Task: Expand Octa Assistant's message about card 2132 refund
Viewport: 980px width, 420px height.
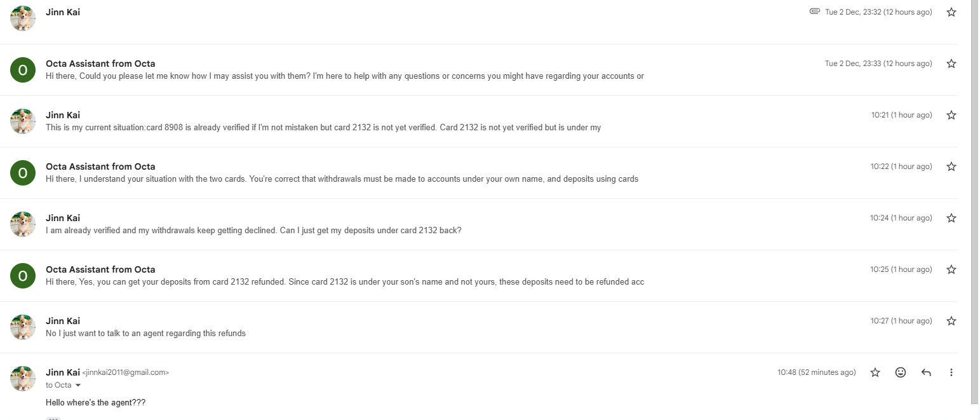Action: (x=345, y=281)
